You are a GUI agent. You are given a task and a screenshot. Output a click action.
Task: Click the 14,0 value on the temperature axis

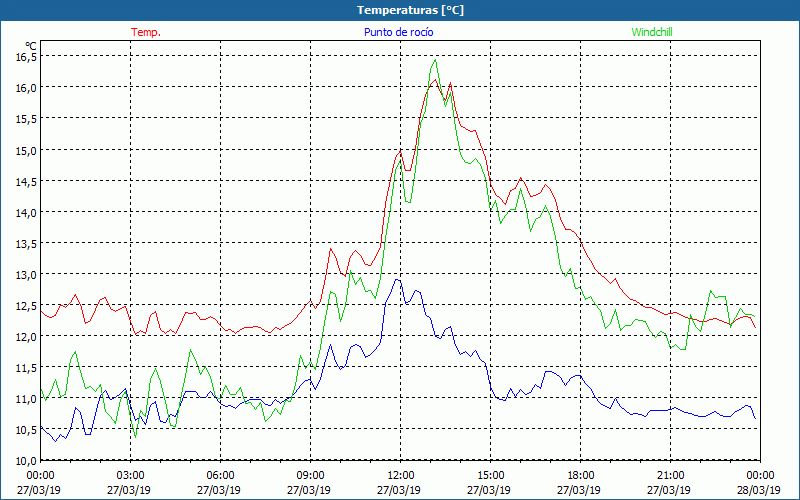pyautogui.click(x=26, y=212)
